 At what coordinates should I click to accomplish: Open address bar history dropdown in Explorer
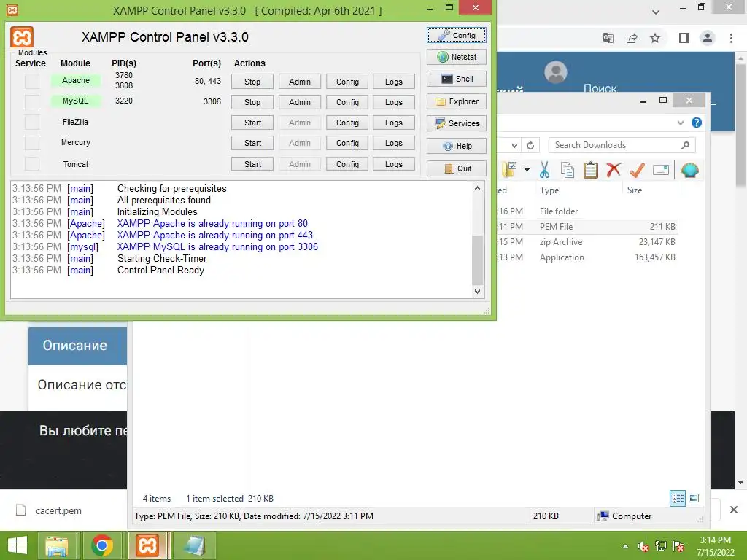[514, 145]
